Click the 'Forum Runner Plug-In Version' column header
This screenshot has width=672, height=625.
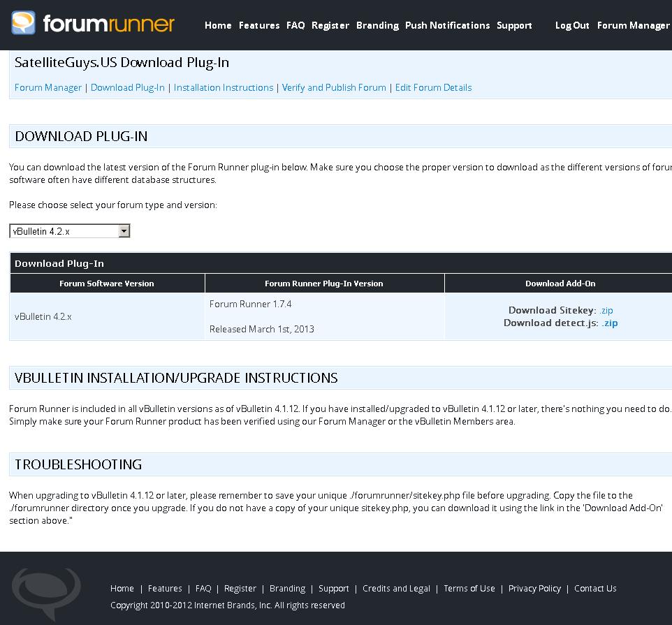coord(324,284)
